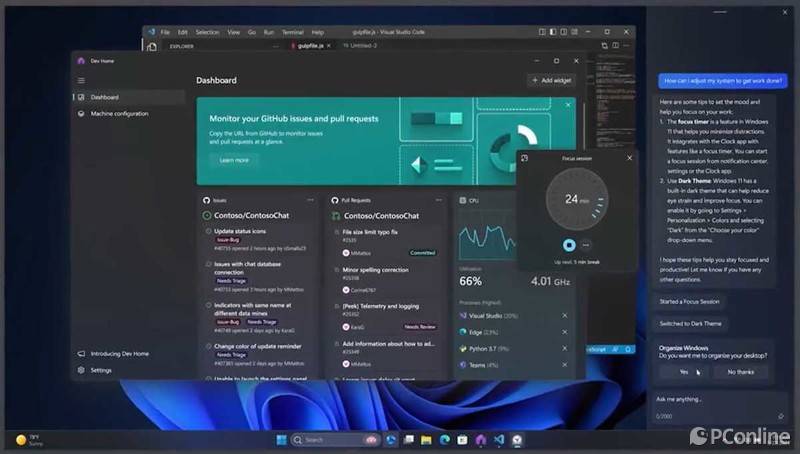Click No thanks in Copilot panel
Viewport: 800px width, 454px height.
[x=741, y=372]
